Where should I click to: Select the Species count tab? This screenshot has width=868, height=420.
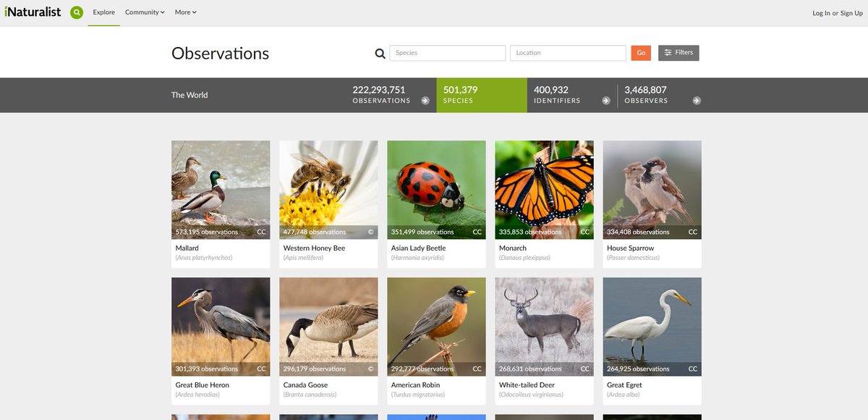click(x=482, y=95)
